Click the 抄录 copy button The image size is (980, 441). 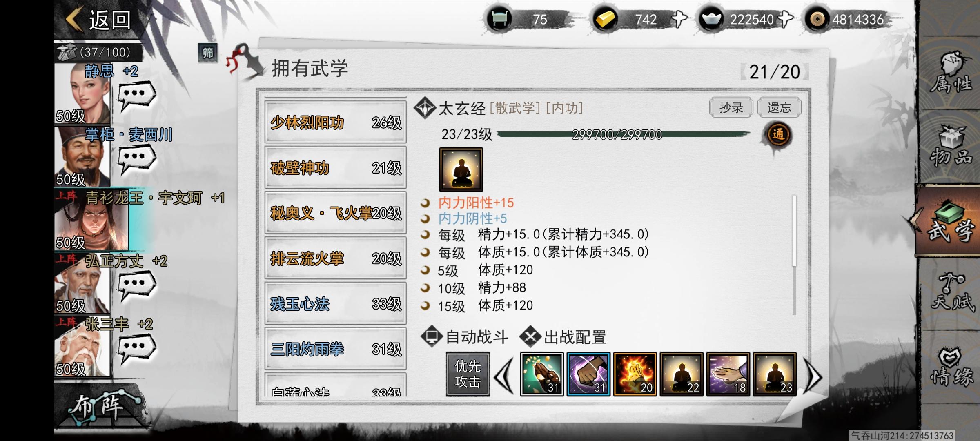coord(731,108)
